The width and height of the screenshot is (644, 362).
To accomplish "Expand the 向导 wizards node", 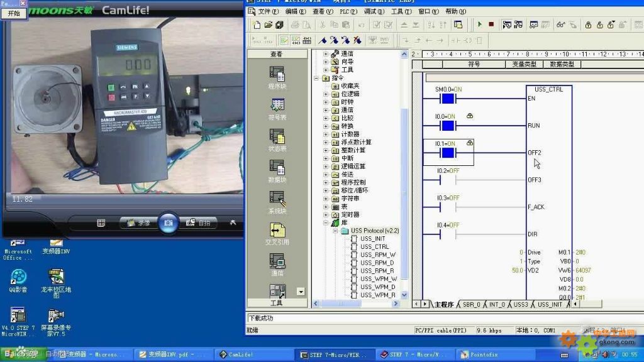I will [x=326, y=62].
